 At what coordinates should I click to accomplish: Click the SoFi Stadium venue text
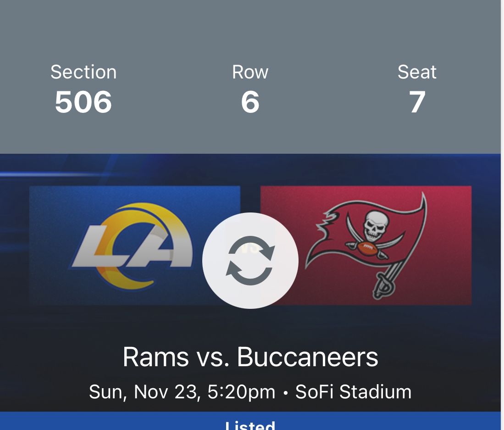354,392
